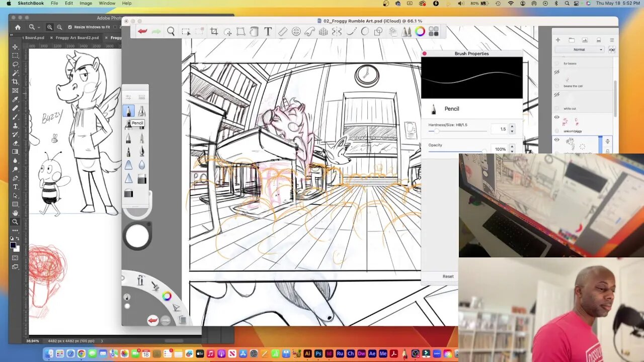Open the Image menu

coord(86,3)
